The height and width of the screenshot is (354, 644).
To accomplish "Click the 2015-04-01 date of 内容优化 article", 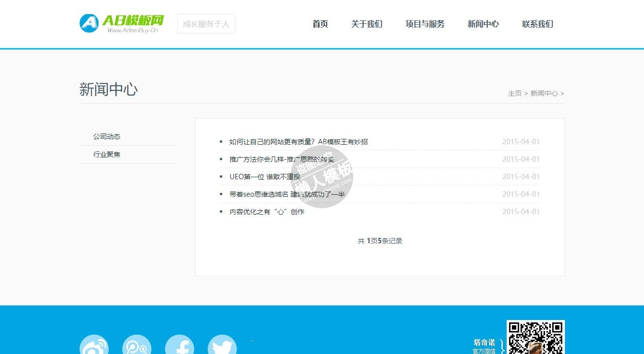I will coord(521,212).
